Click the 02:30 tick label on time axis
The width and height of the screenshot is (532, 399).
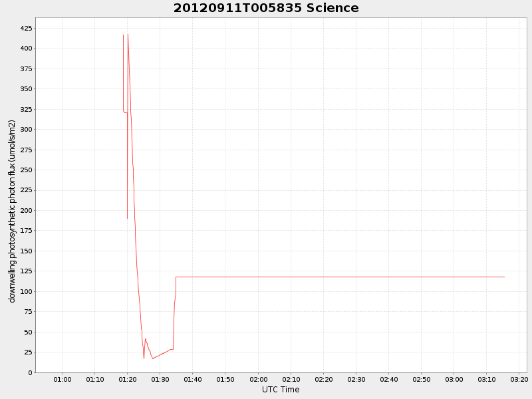(356, 379)
